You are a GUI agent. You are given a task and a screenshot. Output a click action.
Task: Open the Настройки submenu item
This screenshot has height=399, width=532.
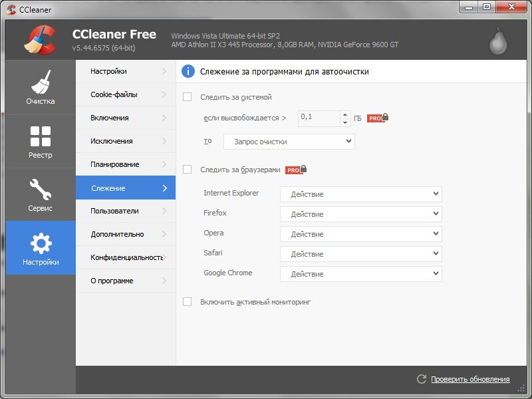coord(126,71)
